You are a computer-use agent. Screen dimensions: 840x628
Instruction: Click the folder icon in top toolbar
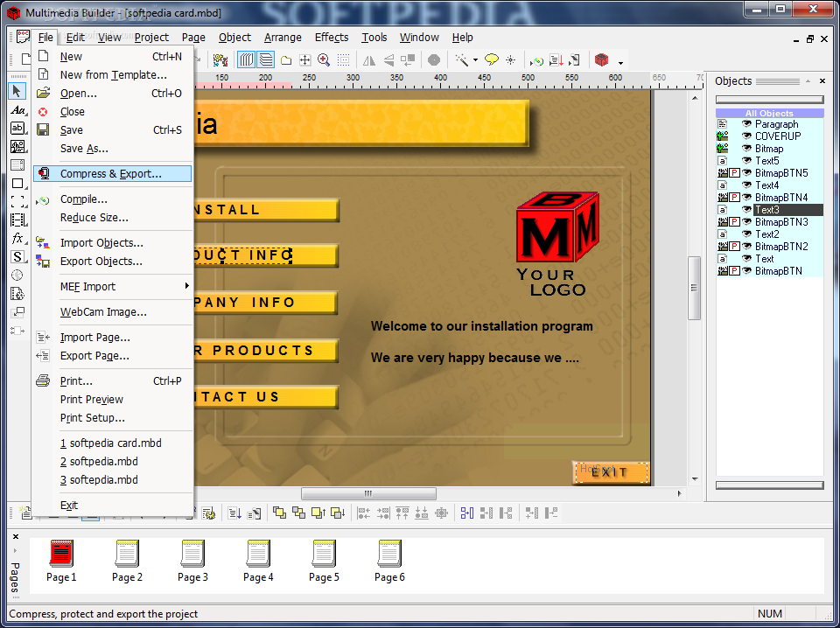tap(286, 60)
